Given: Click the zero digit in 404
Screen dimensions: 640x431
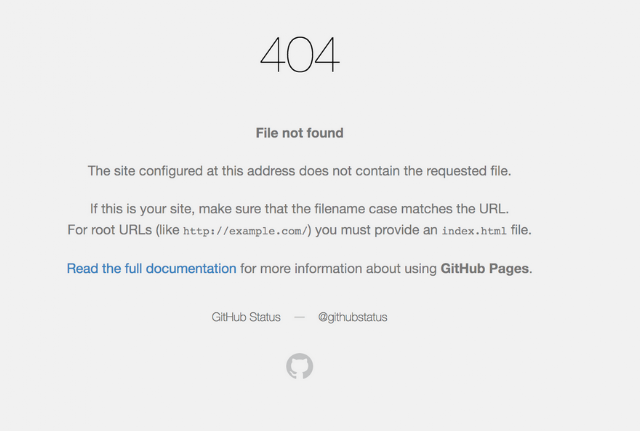Looking at the screenshot, I should pos(300,54).
